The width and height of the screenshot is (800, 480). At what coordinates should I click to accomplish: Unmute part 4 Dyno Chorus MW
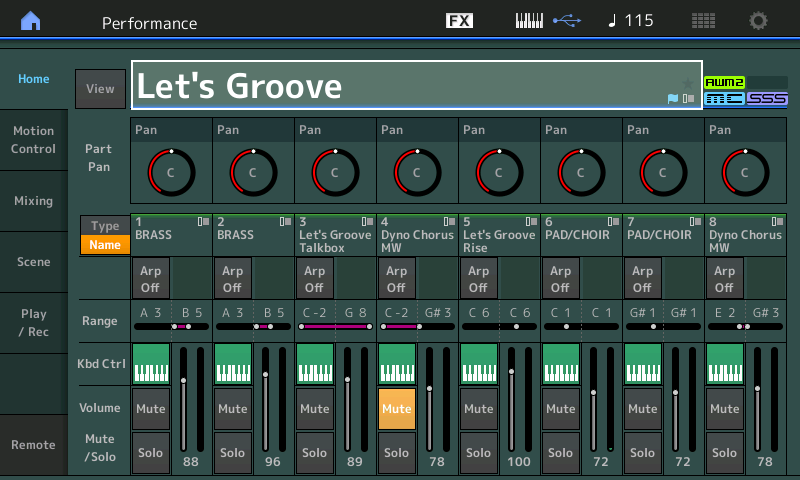[x=396, y=409]
